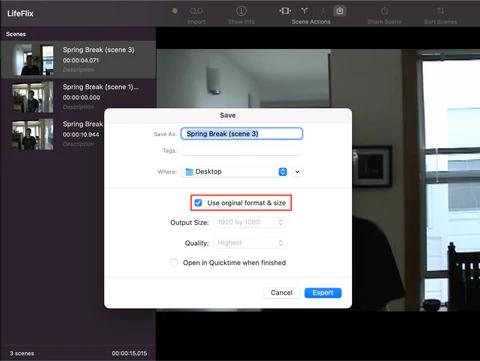Open the Show Info icon
This screenshot has height=361, width=480.
241,11
